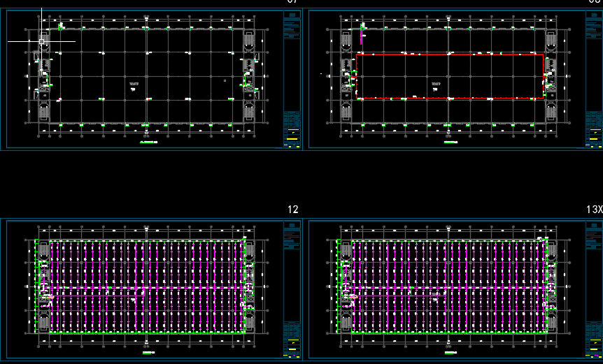Select the room label centered in the red rectangle
Viewport: 603px width, 364px height.
436,84
